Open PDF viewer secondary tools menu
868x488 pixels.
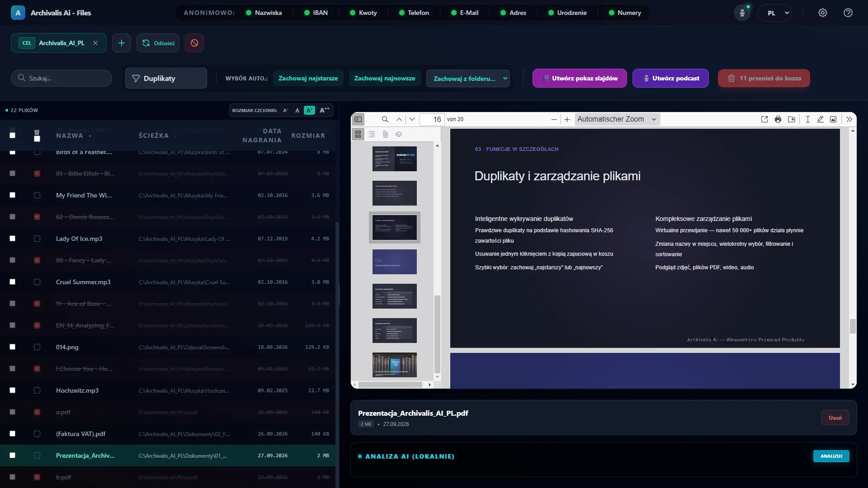click(849, 119)
